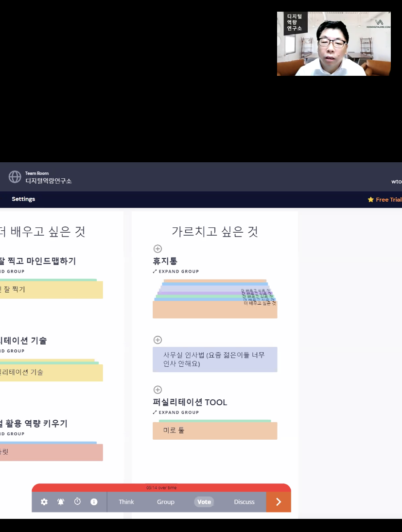Select the pink card under 활용 역량 키우기
Image resolution: width=402 pixels, height=532 pixels.
(51, 452)
